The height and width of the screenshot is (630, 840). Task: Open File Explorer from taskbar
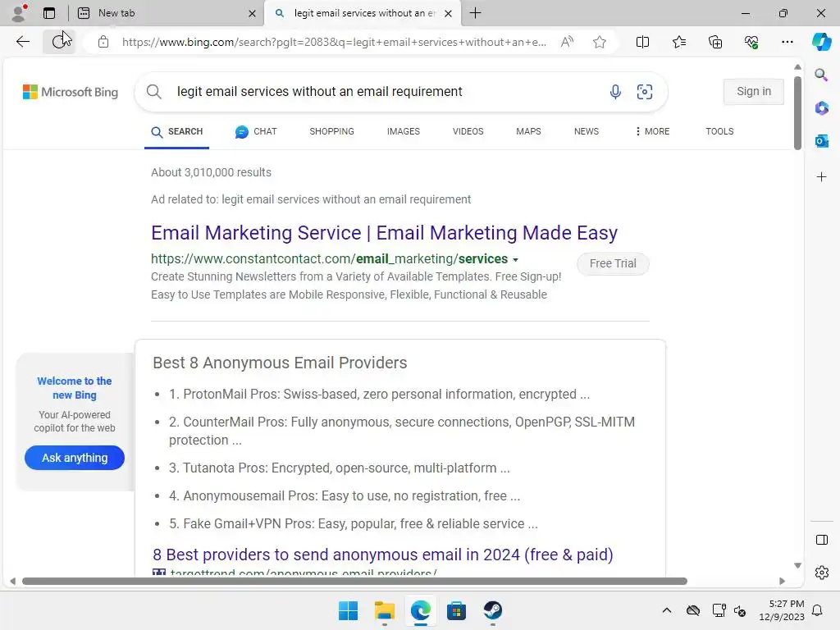(x=384, y=610)
